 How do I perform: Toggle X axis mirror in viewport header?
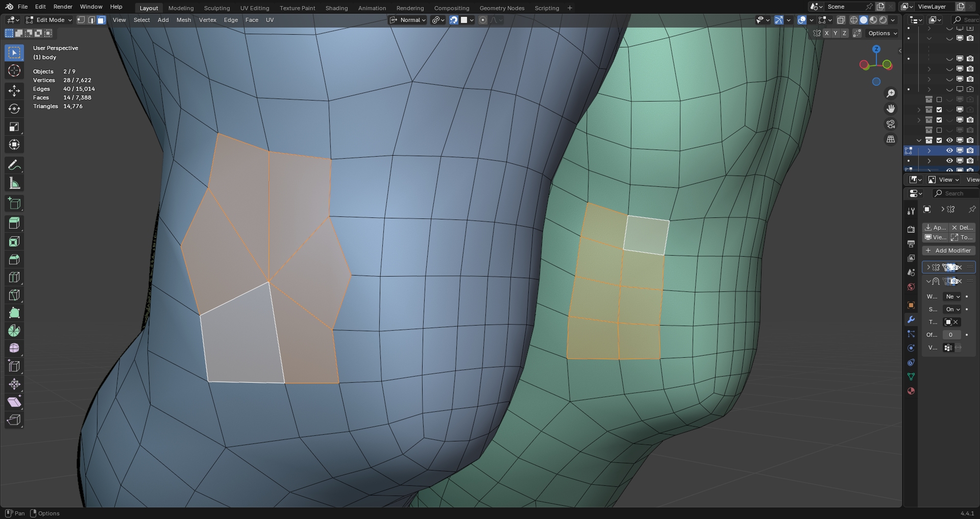(x=826, y=33)
